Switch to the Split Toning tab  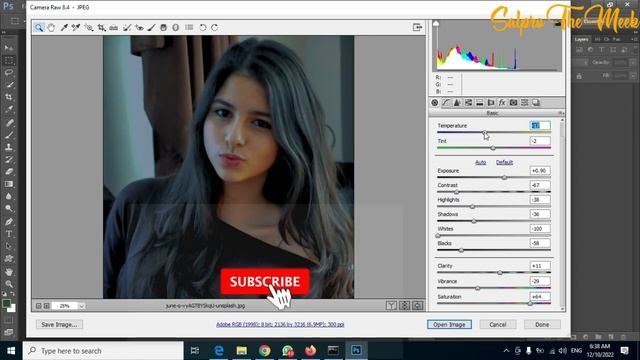pyautogui.click(x=480, y=103)
